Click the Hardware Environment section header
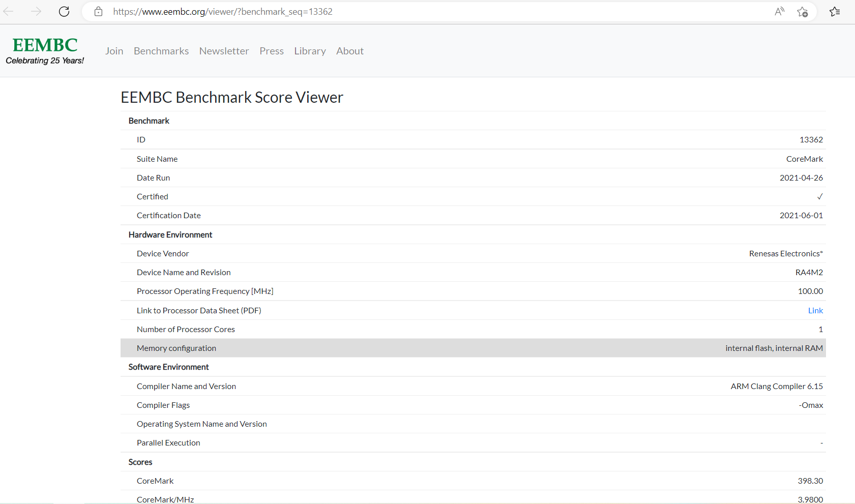 tap(170, 234)
